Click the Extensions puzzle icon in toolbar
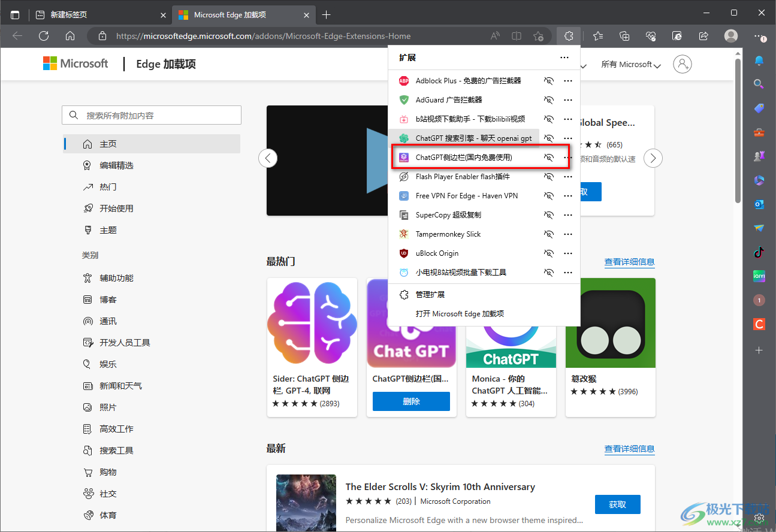776x532 pixels. (569, 36)
